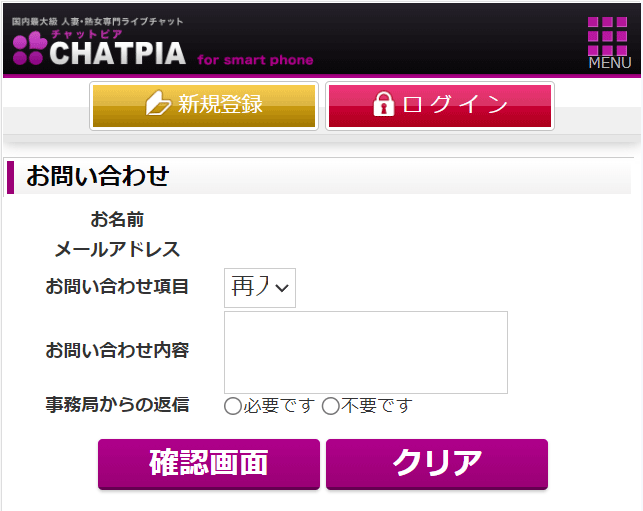Click the 'for smart phone' text
The image size is (643, 511).
pyautogui.click(x=255, y=60)
